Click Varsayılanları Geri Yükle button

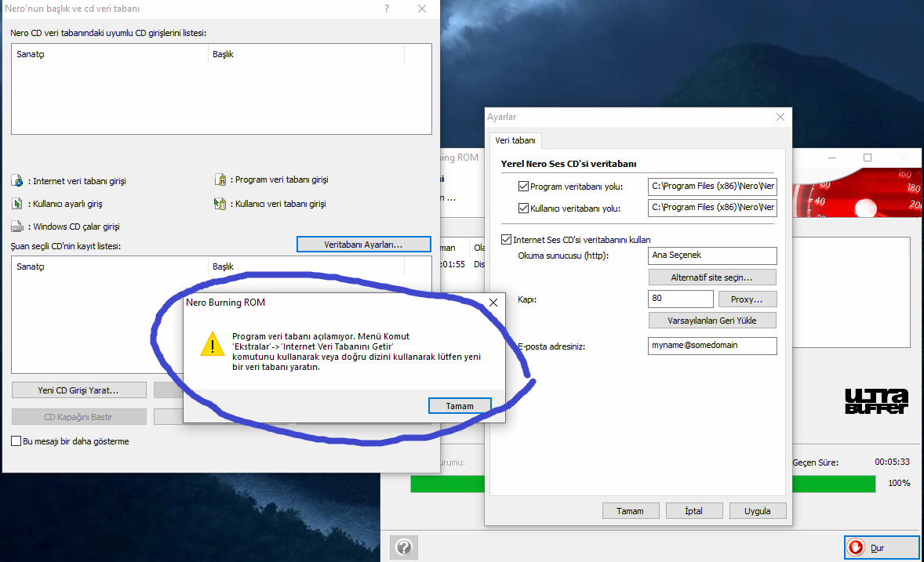point(712,321)
